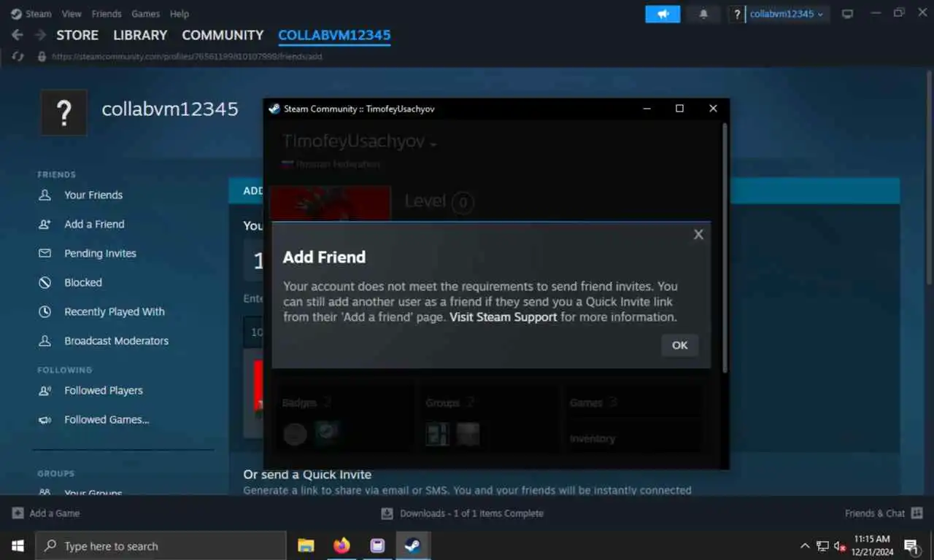Image resolution: width=934 pixels, height=560 pixels.
Task: Open Followed Players
Action: (104, 390)
